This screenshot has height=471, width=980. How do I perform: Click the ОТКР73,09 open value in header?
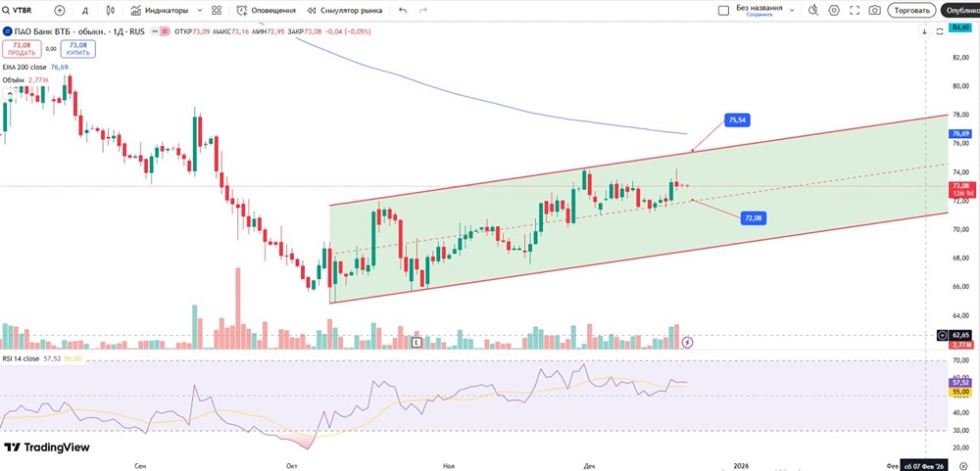click(x=192, y=31)
